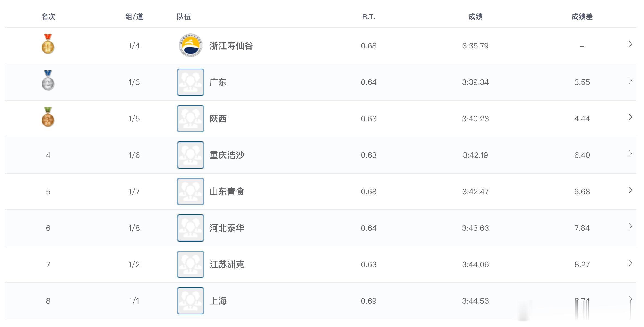This screenshot has width=644, height=327.
Task: Select the 成绩差 column header
Action: [582, 17]
